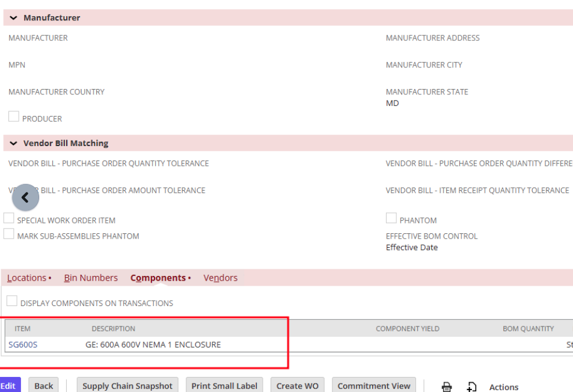Screen dimensions: 573x392
Task: Open the Bin Numbers tab
Action: click(91, 278)
